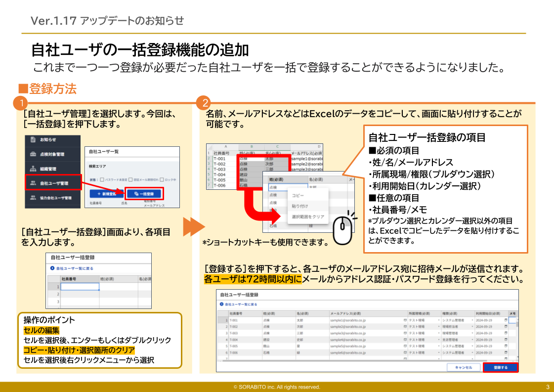Click the calendar icon beside 2024-09-19
The width and height of the screenshot is (554, 392).
(505, 319)
